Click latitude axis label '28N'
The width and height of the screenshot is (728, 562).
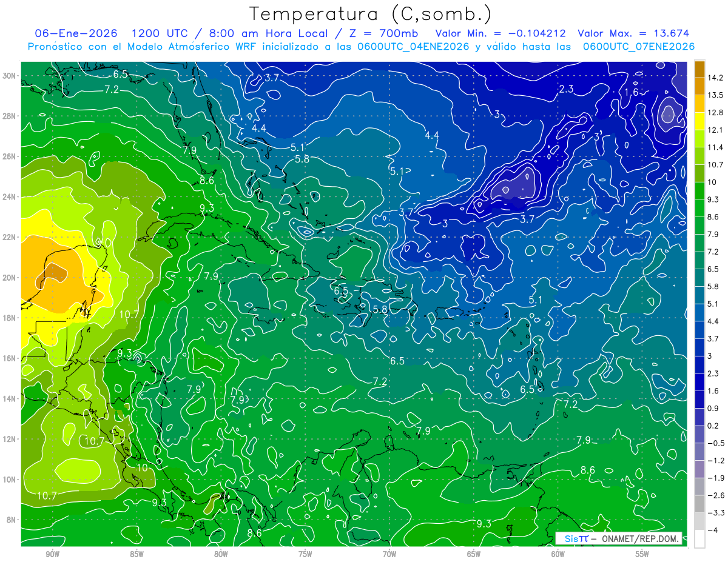(x=9, y=116)
